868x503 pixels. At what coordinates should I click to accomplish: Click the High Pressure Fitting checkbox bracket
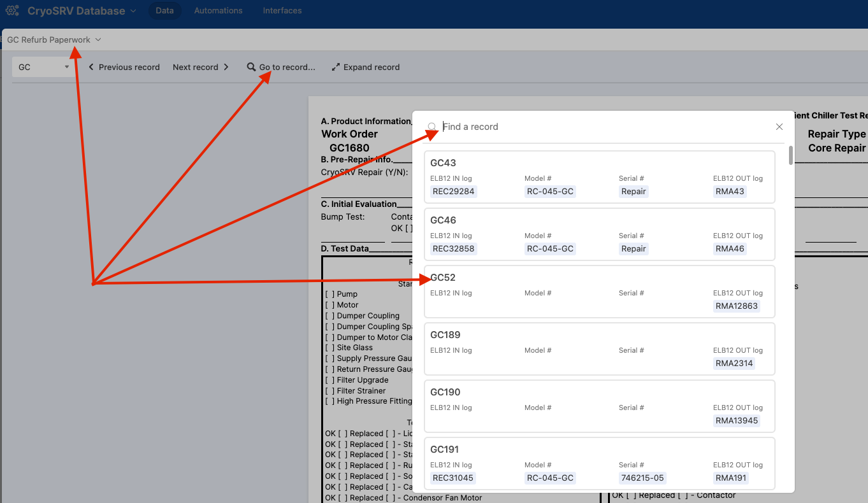[329, 401]
